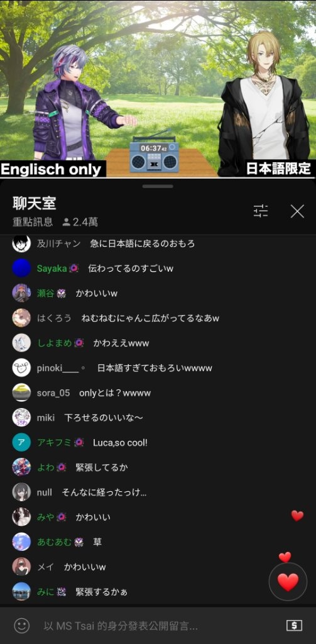Open pinoki's white profile avatar
The height and width of the screenshot is (644, 316).
point(21,367)
